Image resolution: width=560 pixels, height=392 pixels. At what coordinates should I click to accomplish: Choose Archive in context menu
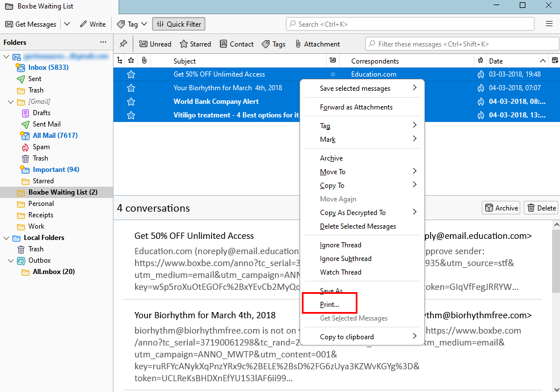(x=362, y=158)
